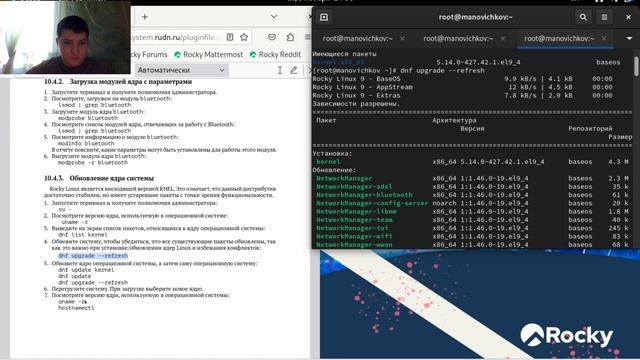Click the 'NetworkManager-adsl' package row
Viewport: 640px width, 360px height.
(472, 187)
